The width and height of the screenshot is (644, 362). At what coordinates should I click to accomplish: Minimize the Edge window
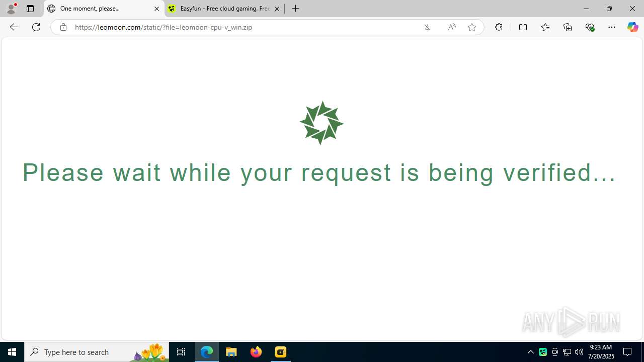point(586,9)
